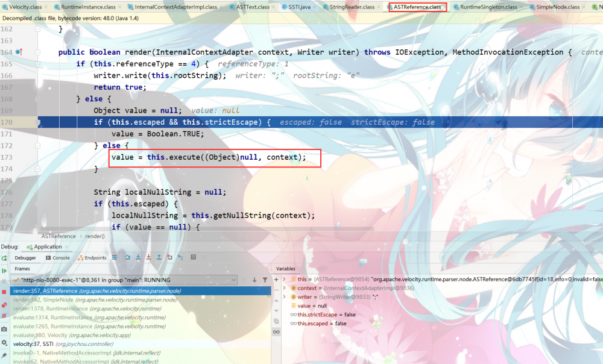Force step into (red arrow)
The height and width of the screenshot is (364, 603).
pos(148,257)
